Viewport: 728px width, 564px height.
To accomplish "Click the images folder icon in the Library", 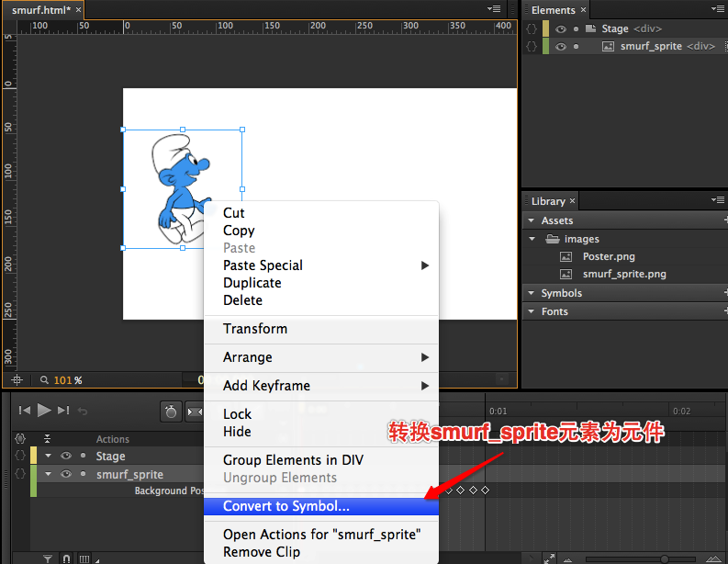I will pyautogui.click(x=553, y=239).
